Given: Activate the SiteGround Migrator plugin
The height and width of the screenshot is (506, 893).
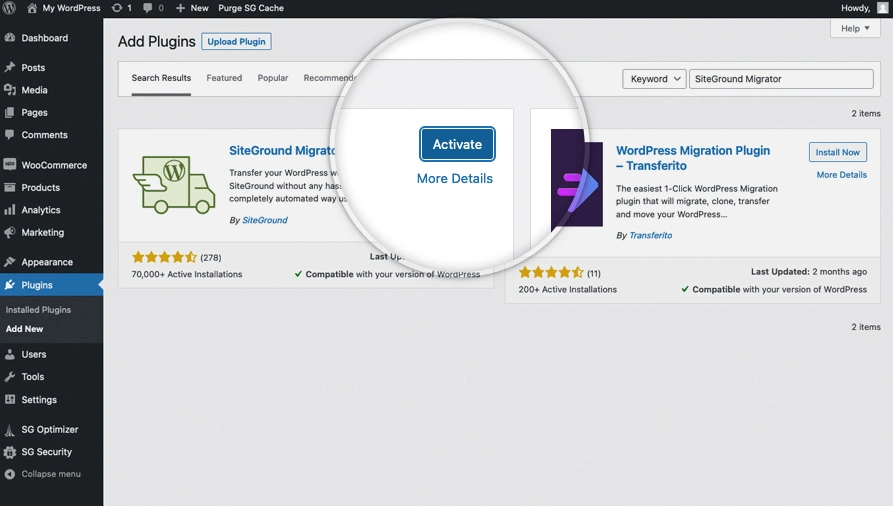Looking at the screenshot, I should [x=457, y=144].
